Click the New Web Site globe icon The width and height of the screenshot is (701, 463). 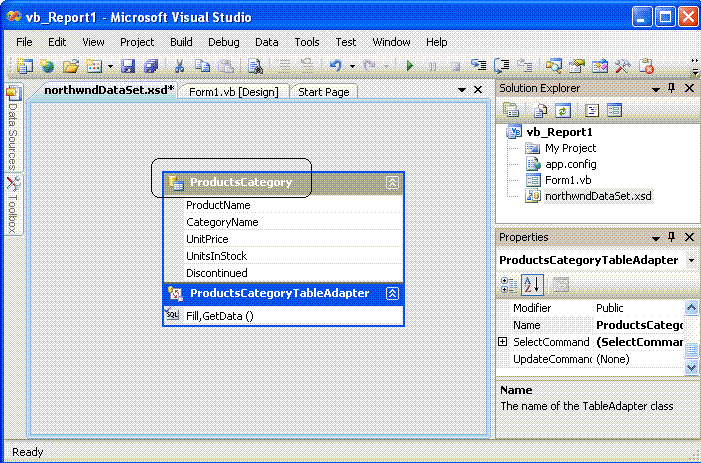pyautogui.click(x=47, y=66)
